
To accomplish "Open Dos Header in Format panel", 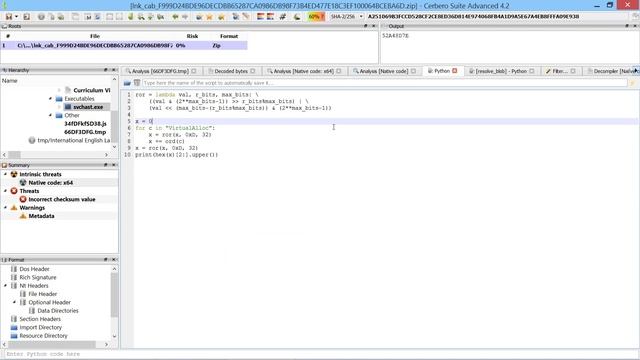I will (34, 269).
